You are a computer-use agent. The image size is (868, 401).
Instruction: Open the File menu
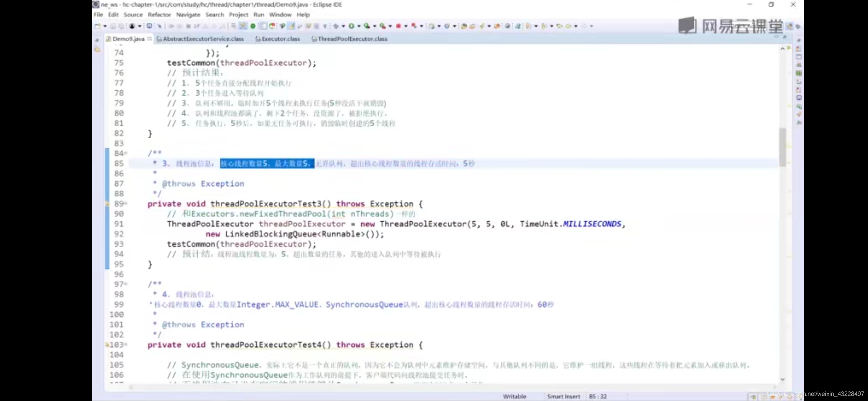click(x=98, y=15)
